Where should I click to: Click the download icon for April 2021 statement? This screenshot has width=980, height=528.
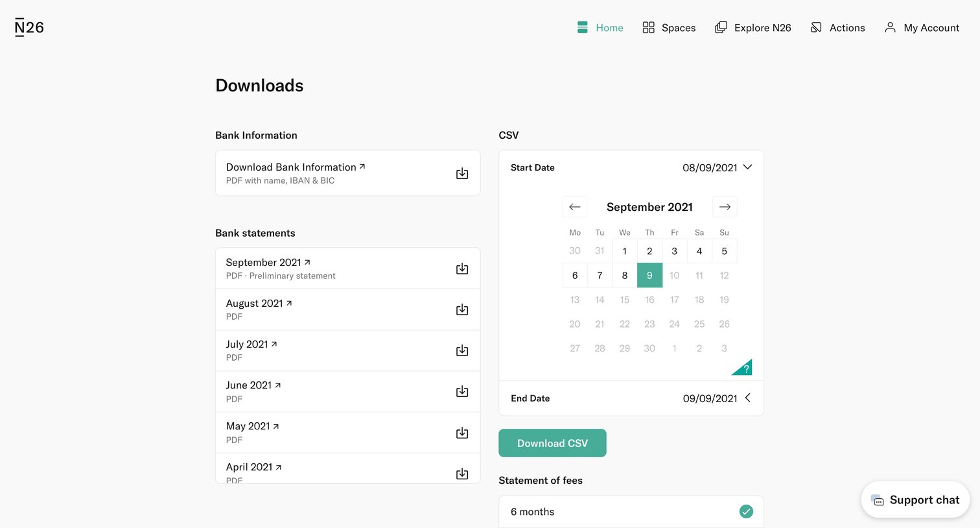pos(462,474)
